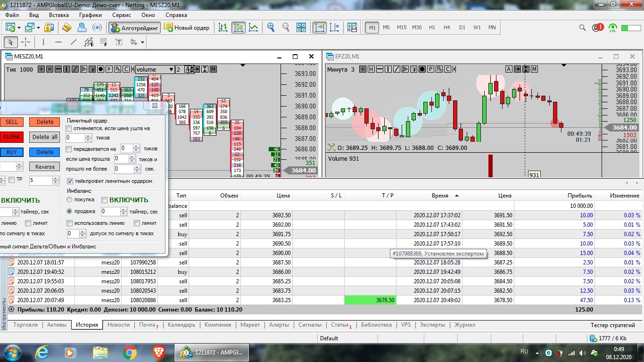Switch to the Торговля tab
The image size is (644, 362).
25,325
